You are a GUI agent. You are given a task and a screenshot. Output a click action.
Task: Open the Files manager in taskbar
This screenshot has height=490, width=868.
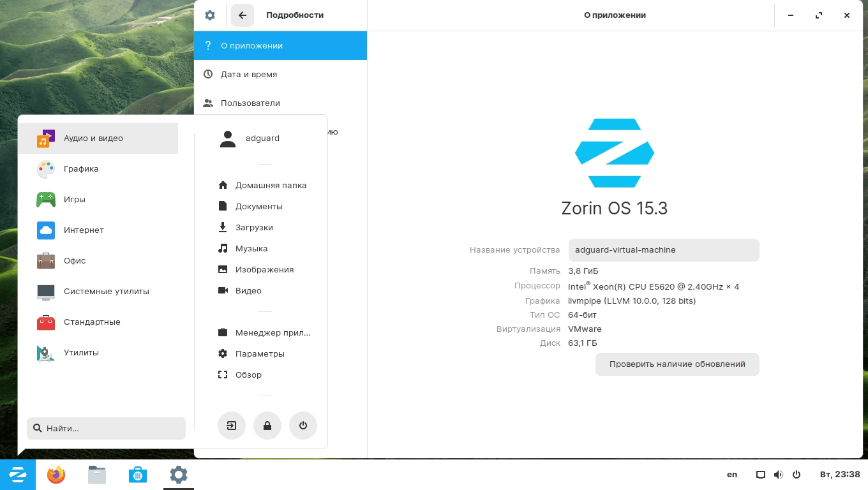coord(97,475)
